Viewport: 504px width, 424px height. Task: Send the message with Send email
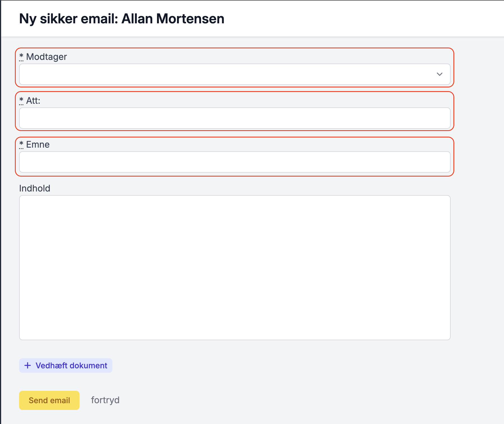[x=49, y=400]
